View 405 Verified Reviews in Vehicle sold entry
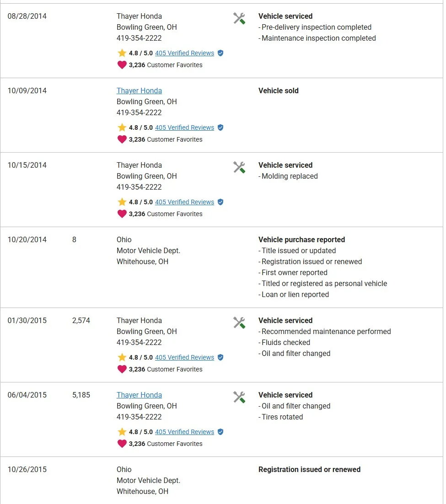The height and width of the screenshot is (504, 446). (x=184, y=127)
